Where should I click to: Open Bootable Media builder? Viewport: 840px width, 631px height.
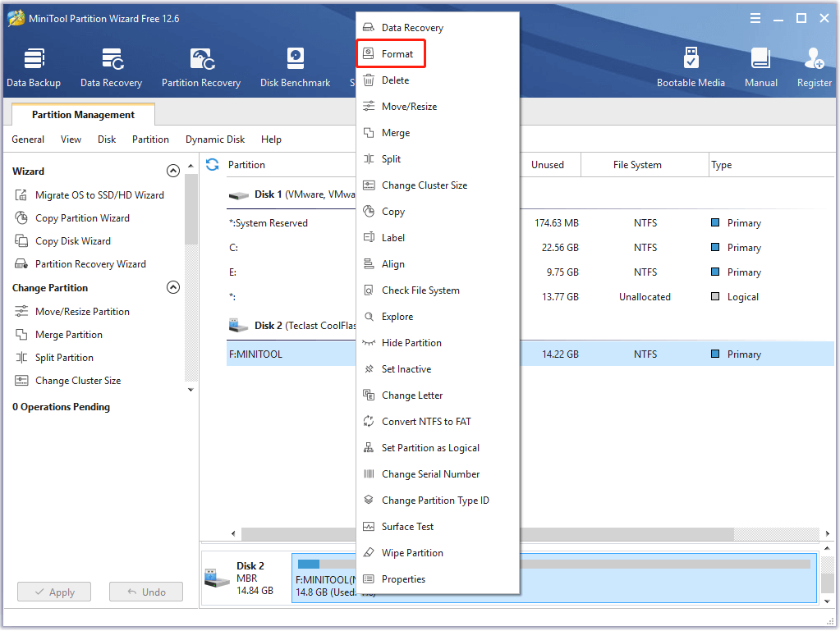[691, 67]
